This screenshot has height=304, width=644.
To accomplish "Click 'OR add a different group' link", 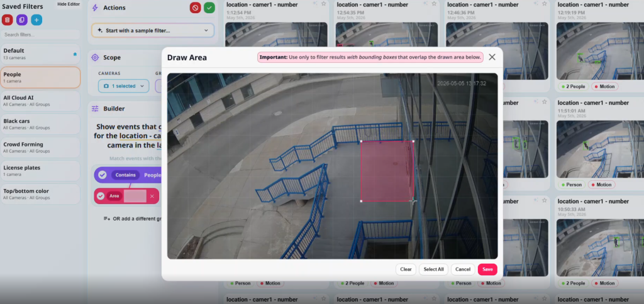I will coord(132,219).
